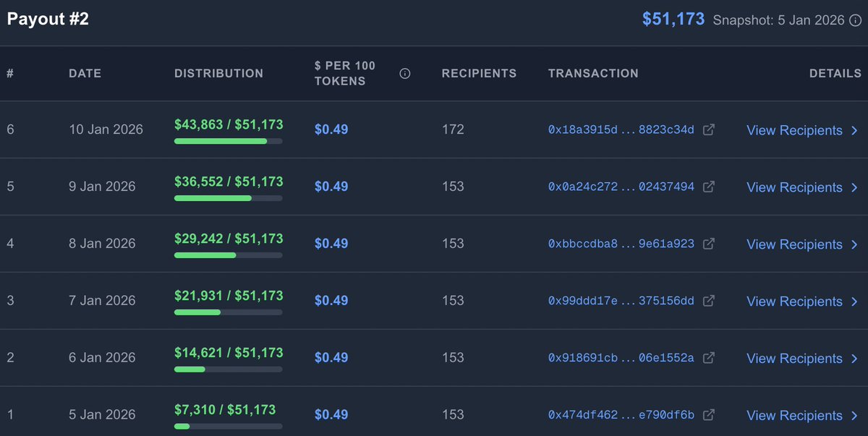Click distribution amount $21,931 / $51,173
Image resolution: width=868 pixels, height=436 pixels.
pos(229,296)
